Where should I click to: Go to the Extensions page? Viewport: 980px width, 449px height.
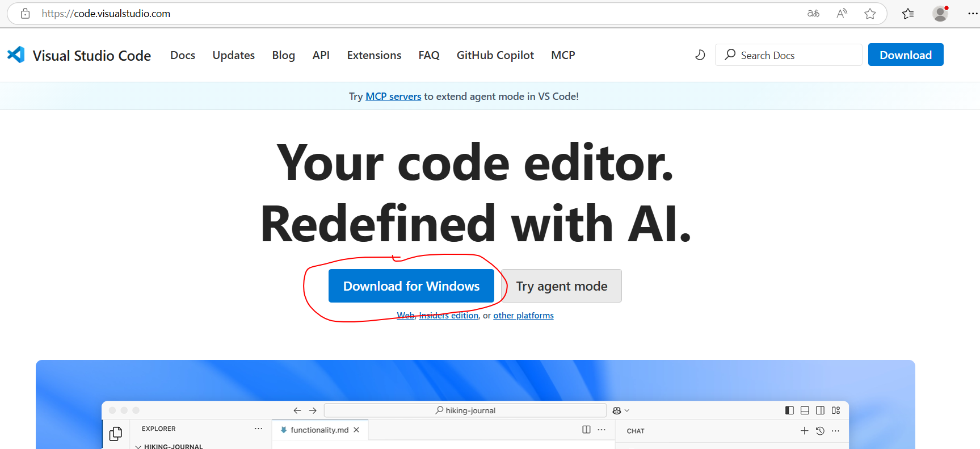374,55
